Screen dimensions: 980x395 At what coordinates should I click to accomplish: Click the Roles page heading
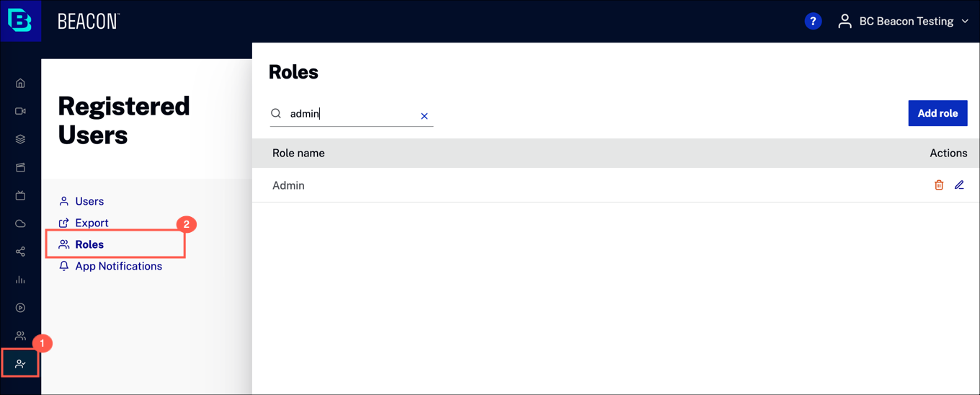293,72
